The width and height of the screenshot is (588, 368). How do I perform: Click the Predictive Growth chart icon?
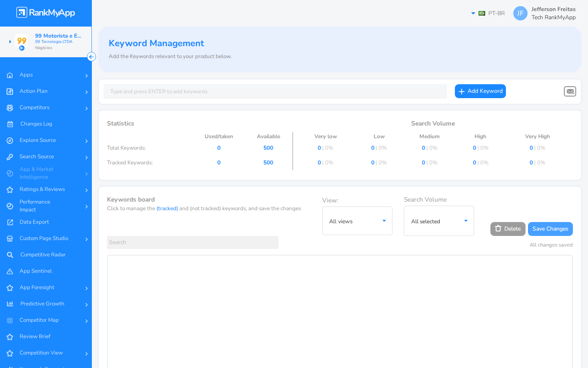(10, 304)
